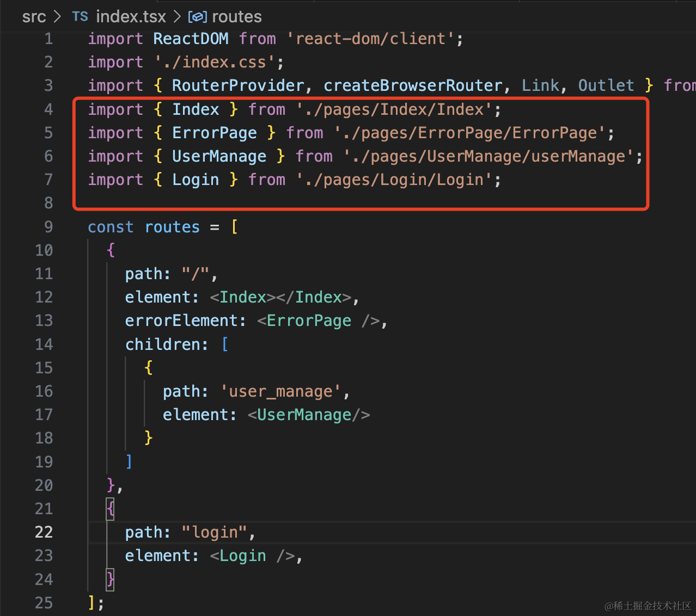Click chevron between src and index.tsx

point(58,17)
